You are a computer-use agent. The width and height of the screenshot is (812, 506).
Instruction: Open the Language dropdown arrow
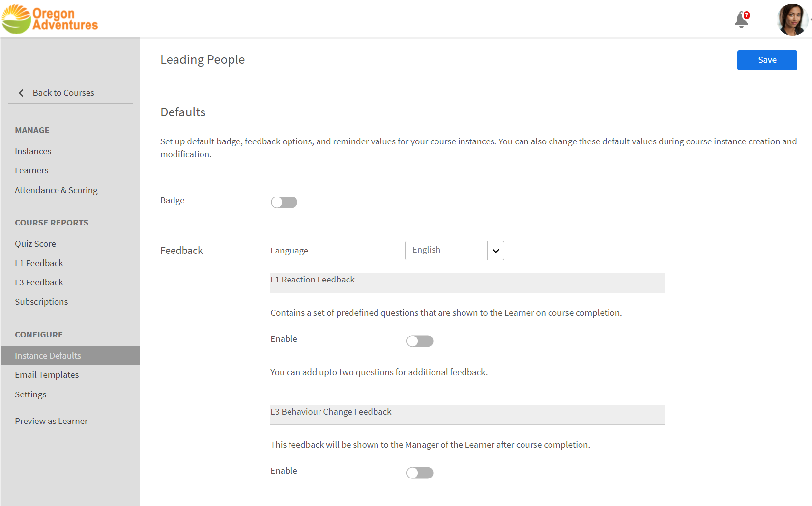point(495,251)
